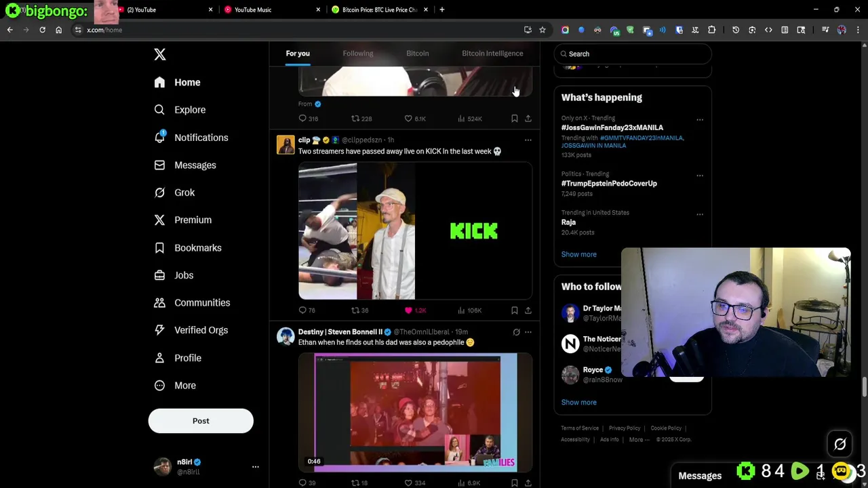Bookmark the top post with 524K views
This screenshot has width=868, height=488.
pyautogui.click(x=515, y=119)
